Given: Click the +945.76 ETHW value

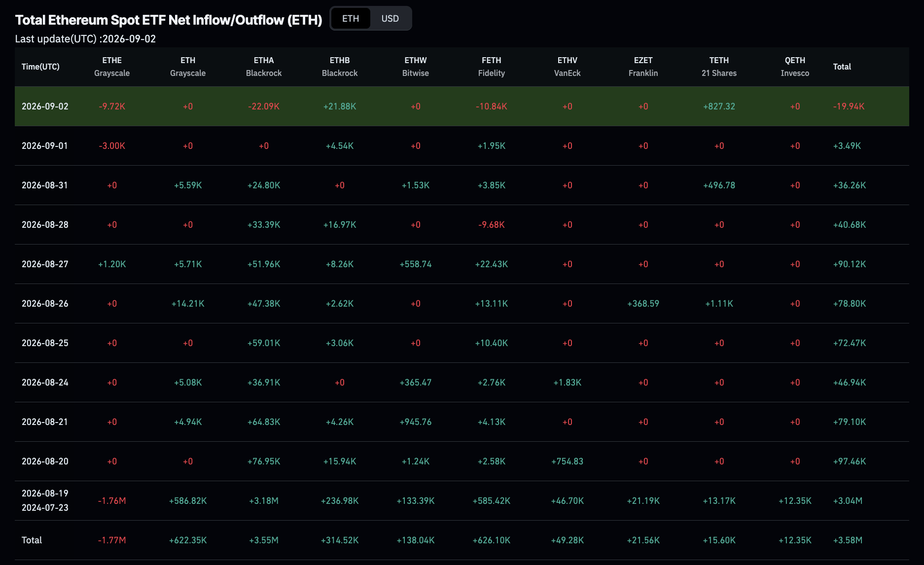Looking at the screenshot, I should coord(416,422).
